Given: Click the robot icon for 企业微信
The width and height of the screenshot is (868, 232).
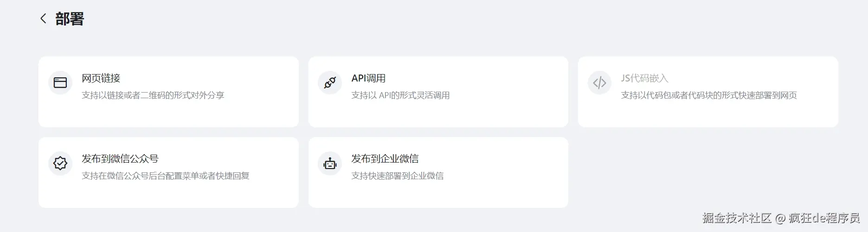Looking at the screenshot, I should click(330, 163).
